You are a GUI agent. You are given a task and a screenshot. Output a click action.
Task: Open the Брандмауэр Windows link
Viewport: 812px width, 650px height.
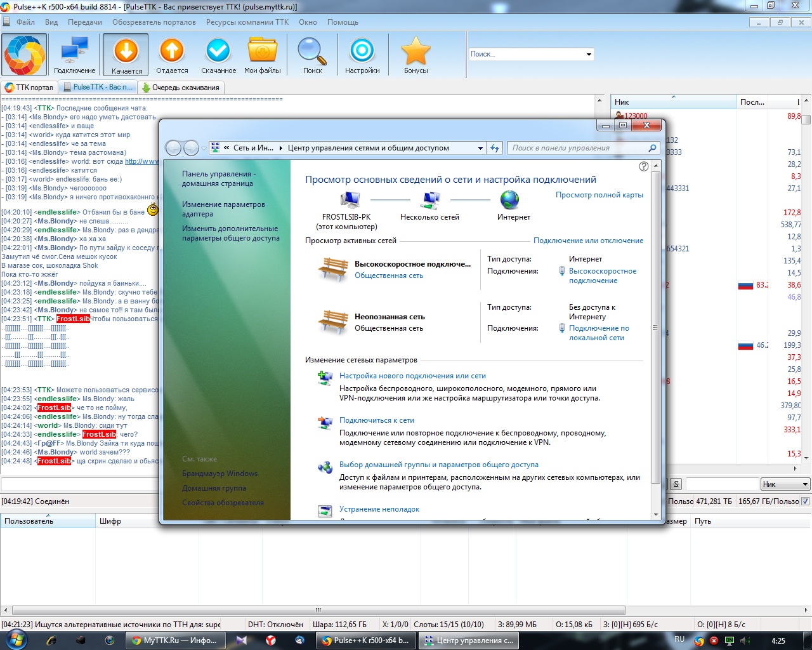(x=219, y=474)
